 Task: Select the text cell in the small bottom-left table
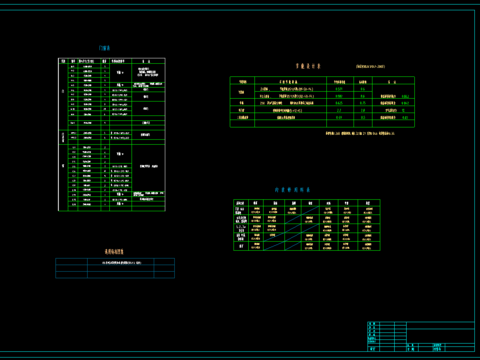(121, 262)
